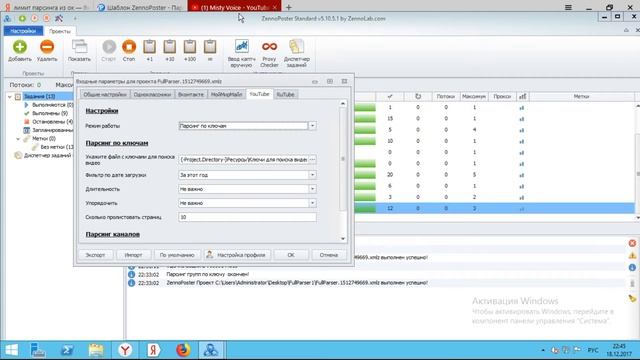Click the keys file path field
Screen dimensions: 640x360
(x=243, y=160)
